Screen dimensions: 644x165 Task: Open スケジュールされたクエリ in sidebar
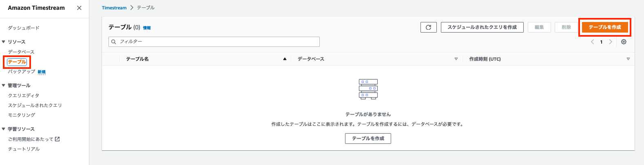[x=35, y=106]
